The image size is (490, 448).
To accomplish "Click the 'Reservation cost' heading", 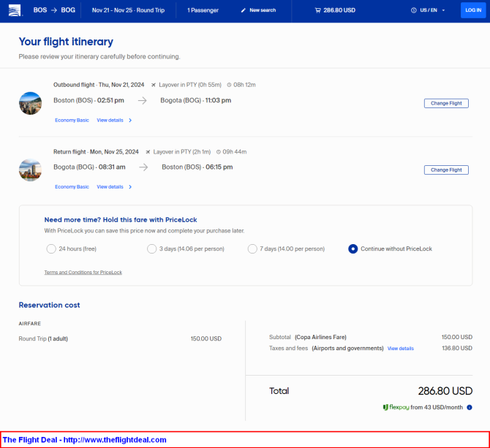I will [x=50, y=305].
